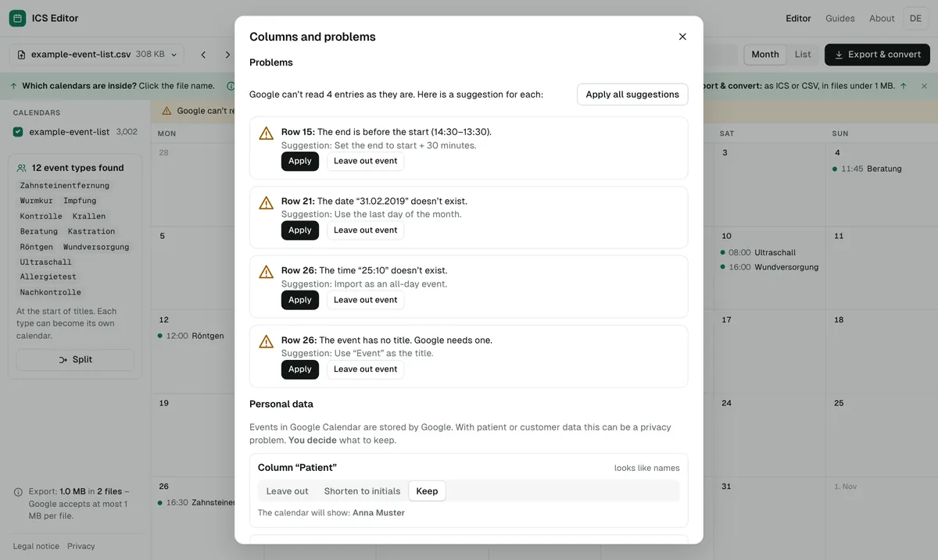Select Keep option for Patient column
Viewport: 938px width, 560px height.
pos(427,491)
